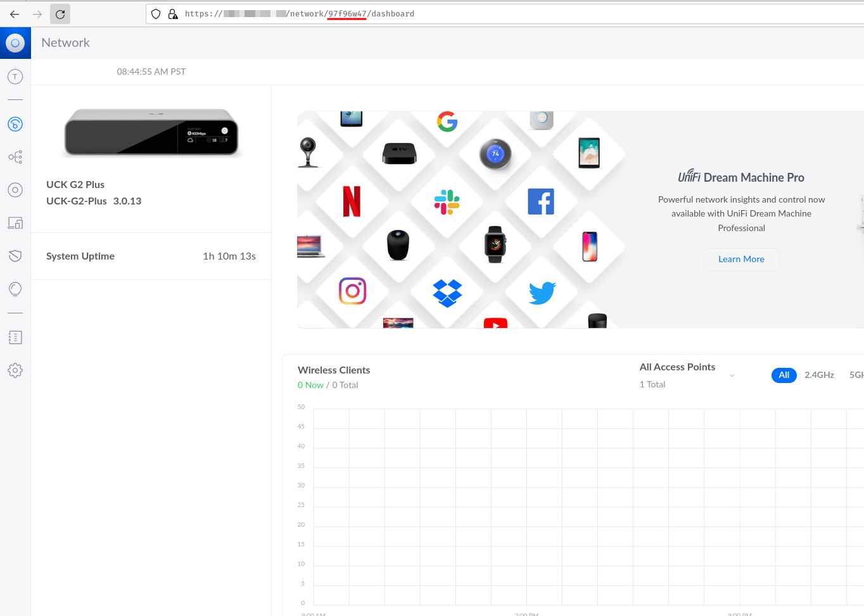Open the Settings gear icon
This screenshot has height=616, width=864.
[15, 370]
